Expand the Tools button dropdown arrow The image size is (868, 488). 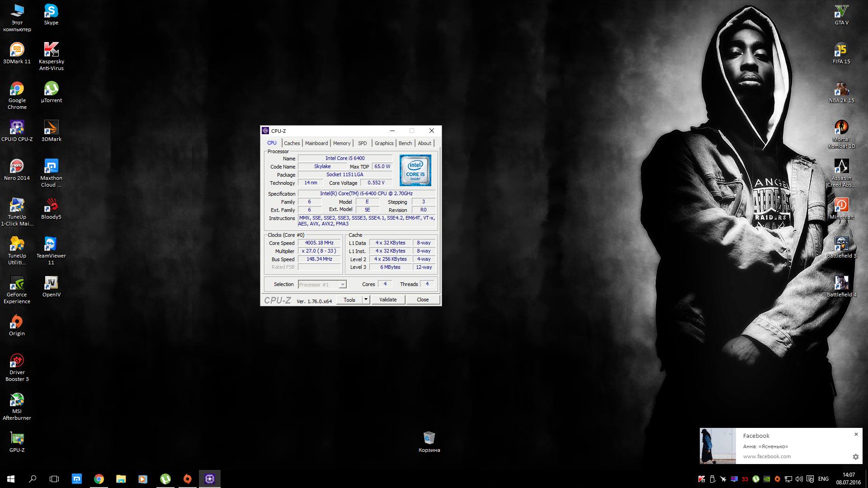tap(366, 300)
